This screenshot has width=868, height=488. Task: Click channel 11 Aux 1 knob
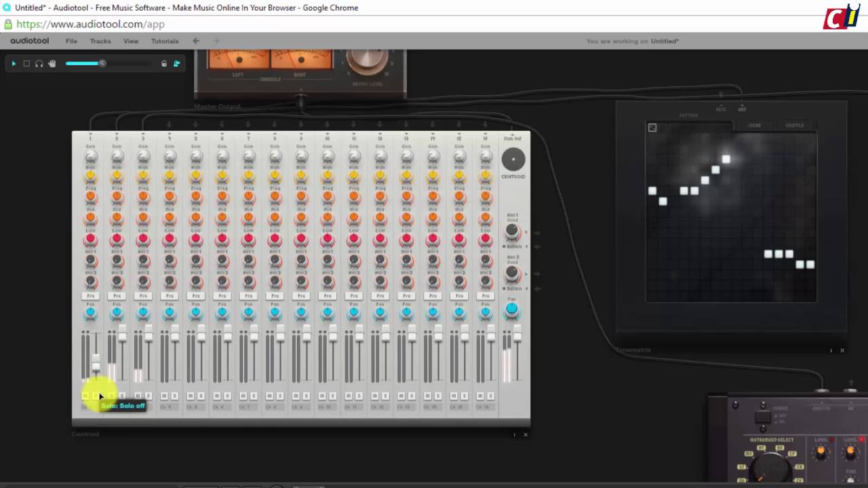click(x=354, y=260)
